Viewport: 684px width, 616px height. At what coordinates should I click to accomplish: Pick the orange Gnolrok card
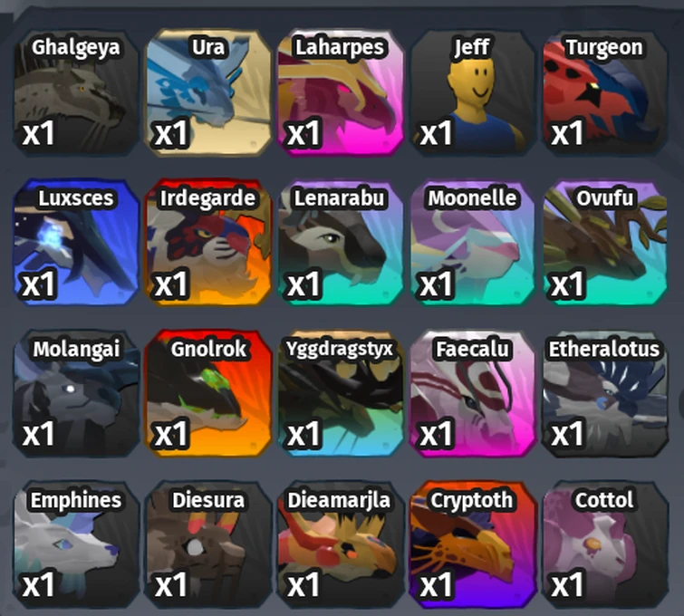click(x=208, y=393)
